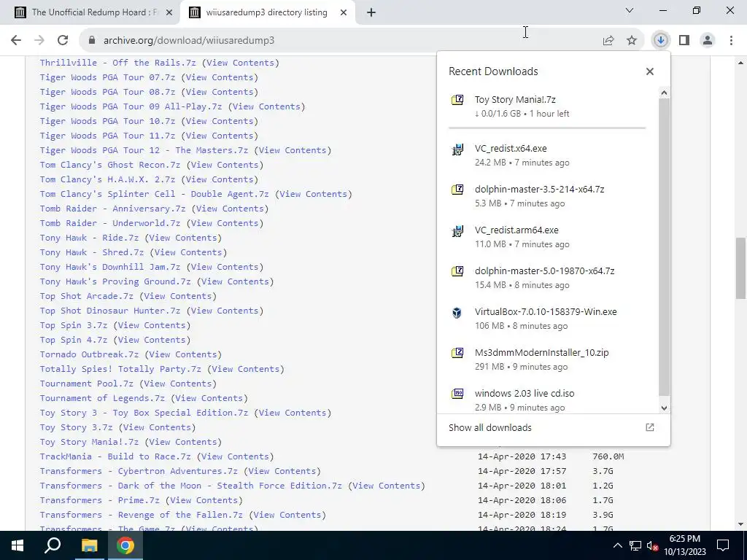Click the VC_redist.x64.exe file icon
This screenshot has height=560, width=747.
(x=457, y=149)
